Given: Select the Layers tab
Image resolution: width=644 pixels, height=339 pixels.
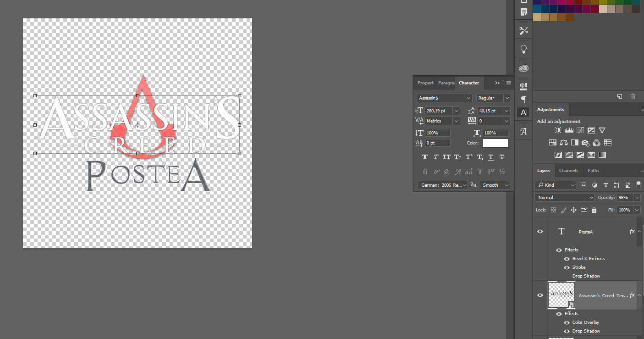Looking at the screenshot, I should click(544, 171).
